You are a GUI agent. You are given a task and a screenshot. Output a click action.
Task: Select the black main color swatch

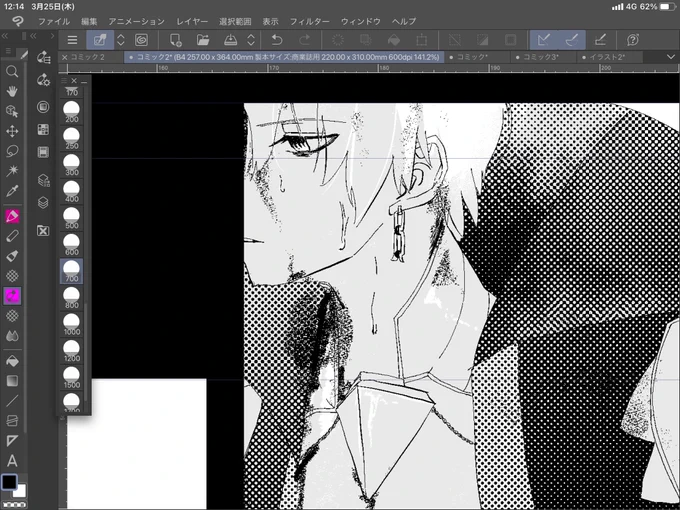(9, 481)
